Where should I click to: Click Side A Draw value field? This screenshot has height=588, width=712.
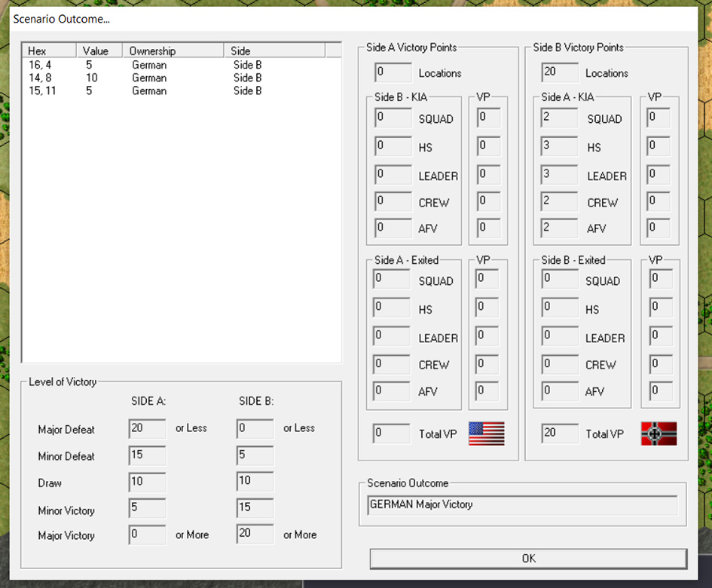click(147, 482)
